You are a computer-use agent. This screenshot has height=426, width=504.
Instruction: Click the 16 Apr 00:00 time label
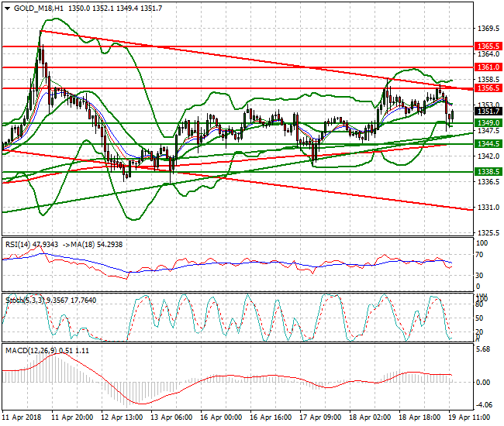coord(221,417)
